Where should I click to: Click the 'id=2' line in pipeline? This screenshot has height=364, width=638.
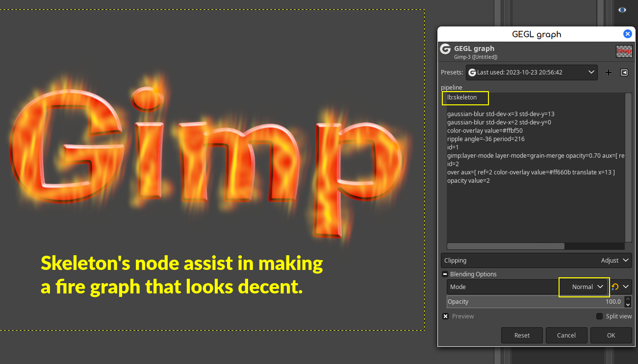[453, 164]
